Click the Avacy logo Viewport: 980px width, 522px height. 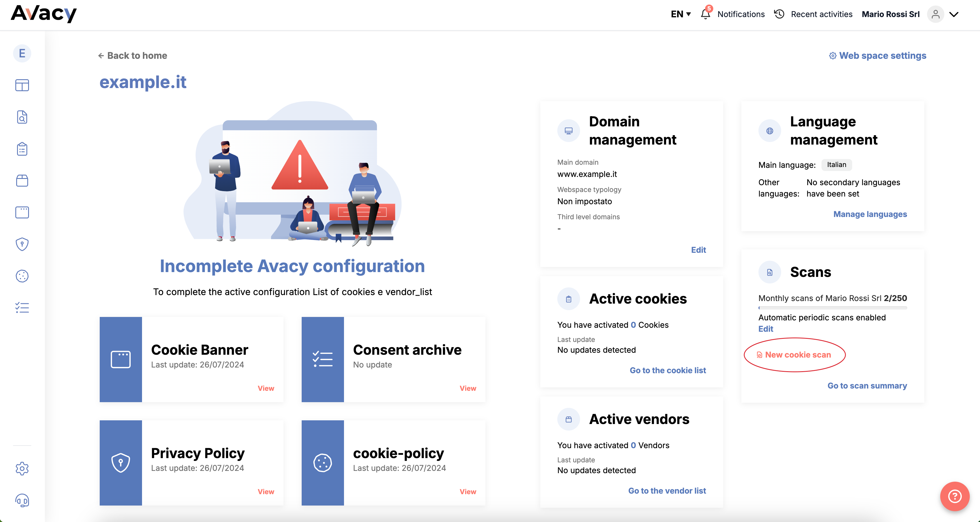click(x=44, y=14)
